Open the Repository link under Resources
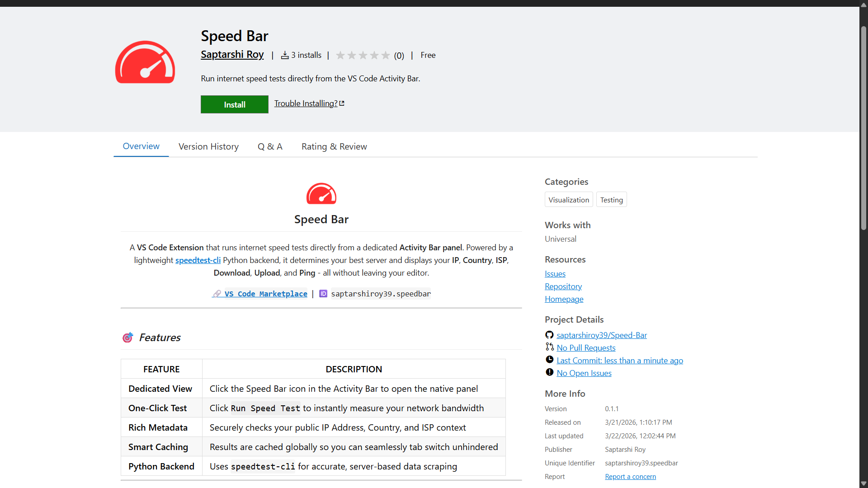The width and height of the screenshot is (868, 488). coord(563,286)
